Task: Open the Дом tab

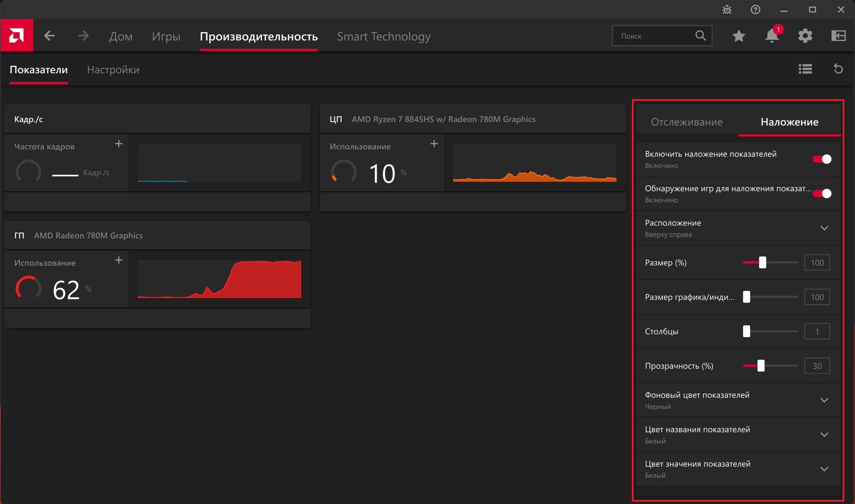Action: pyautogui.click(x=121, y=36)
